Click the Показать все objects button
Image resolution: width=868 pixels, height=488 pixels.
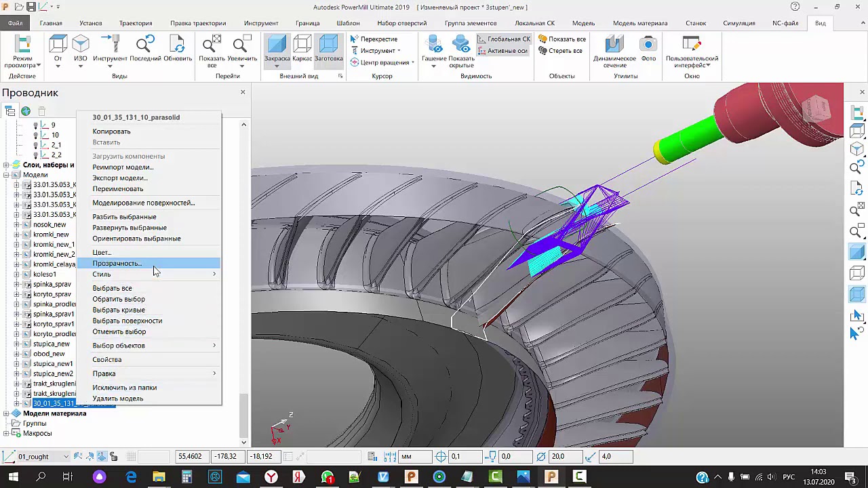click(562, 39)
